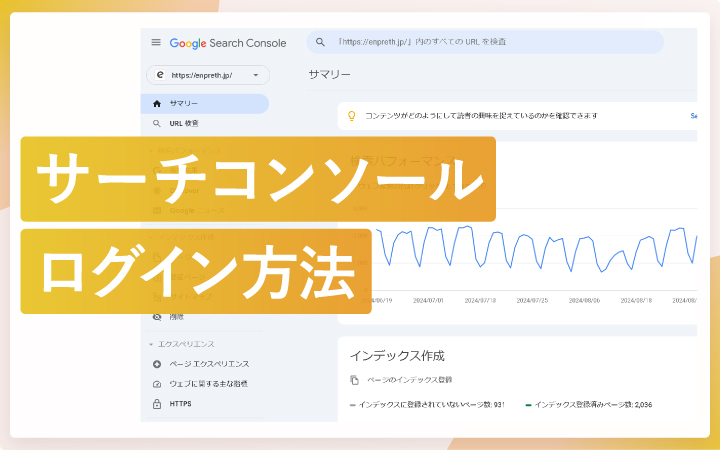Open the https://enpreth.jp/ property dropdown

coord(208,75)
